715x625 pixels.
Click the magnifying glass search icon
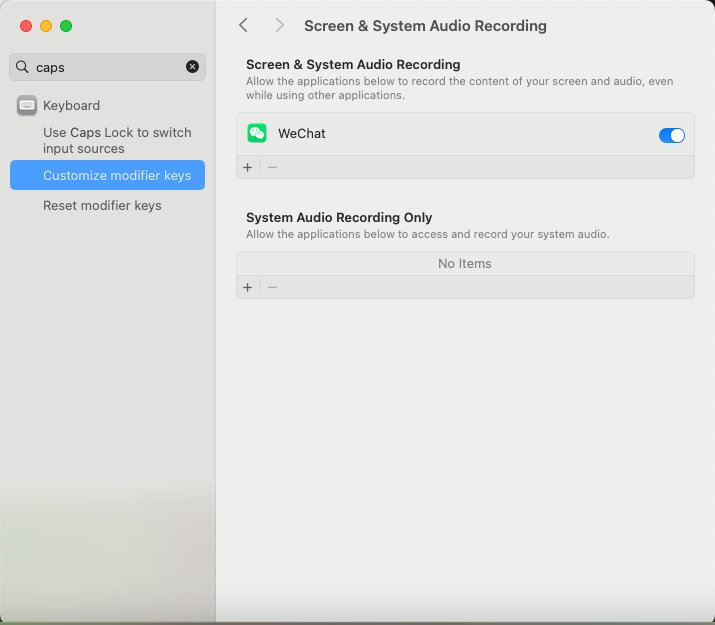tap(22, 67)
